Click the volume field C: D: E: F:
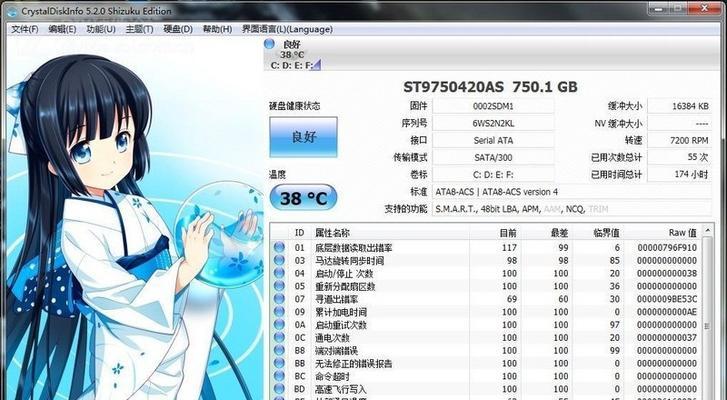 pyautogui.click(x=493, y=175)
